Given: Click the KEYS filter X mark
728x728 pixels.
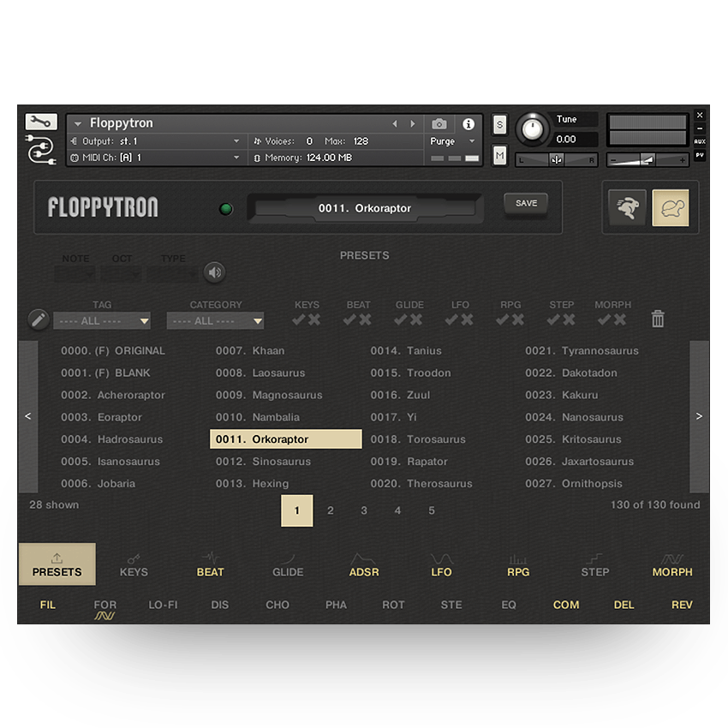Looking at the screenshot, I should [314, 319].
